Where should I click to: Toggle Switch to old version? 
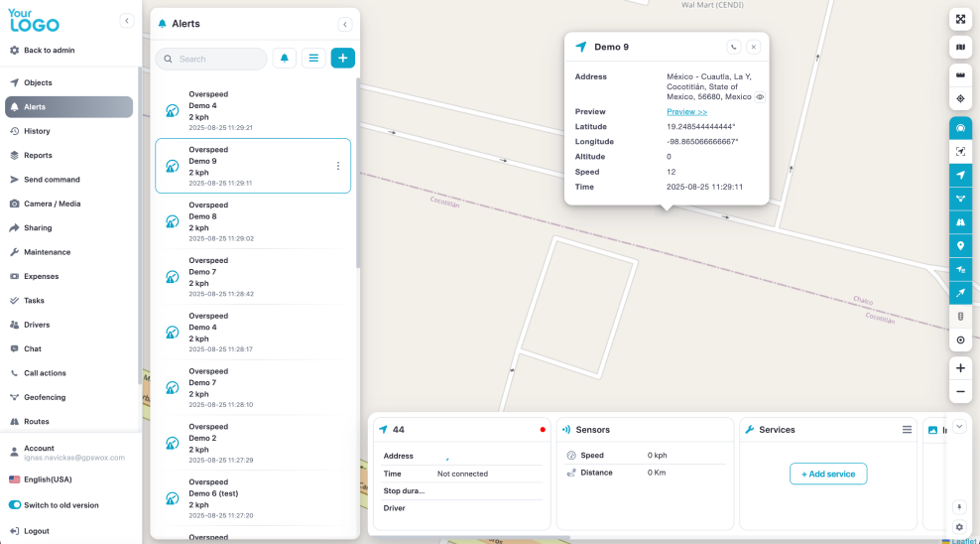[x=15, y=505]
